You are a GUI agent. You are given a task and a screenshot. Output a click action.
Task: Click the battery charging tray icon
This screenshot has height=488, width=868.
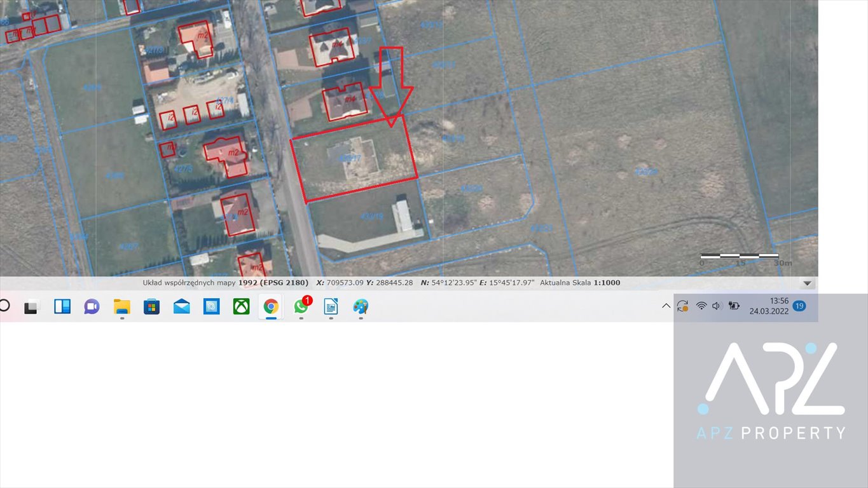[734, 306]
